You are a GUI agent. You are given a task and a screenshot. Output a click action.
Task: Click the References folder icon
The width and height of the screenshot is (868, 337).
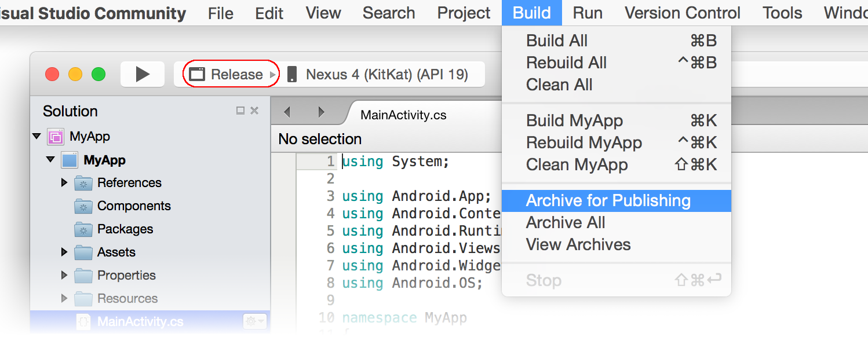pyautogui.click(x=83, y=183)
